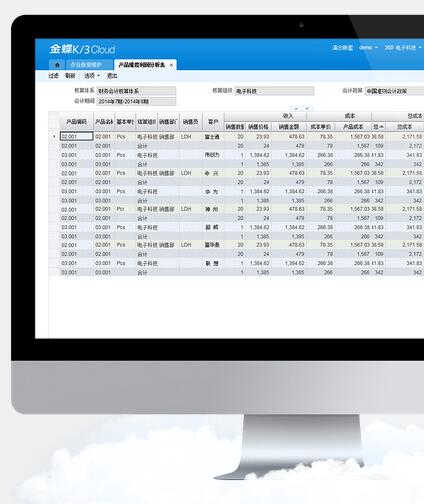Select the active product analysis report tab
The image size is (424, 504).
145,65
